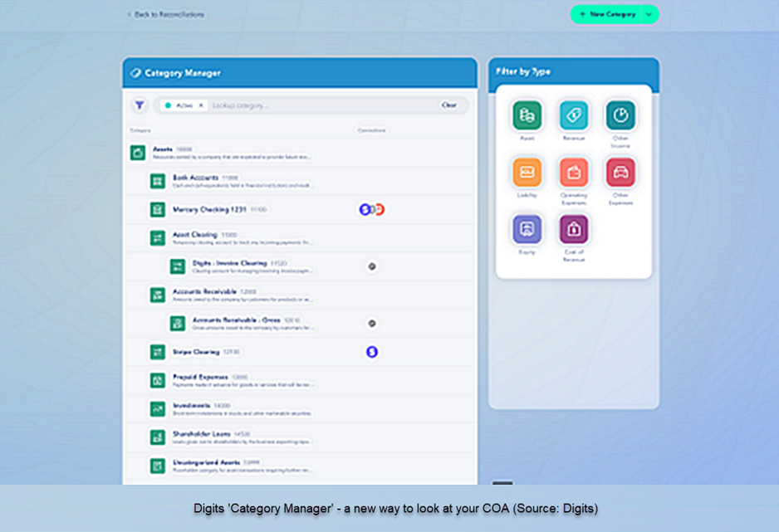Screen dimensions: 779x532
Task: Filter categories by Cost of Revenue type
Action: (573, 229)
